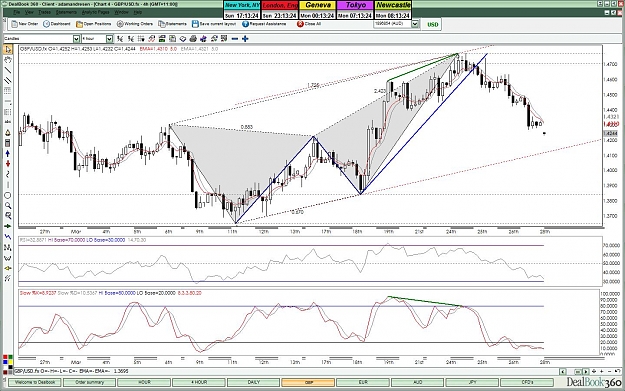Click New Order toolbar button
The height and width of the screenshot is (391, 625).
tap(25, 24)
